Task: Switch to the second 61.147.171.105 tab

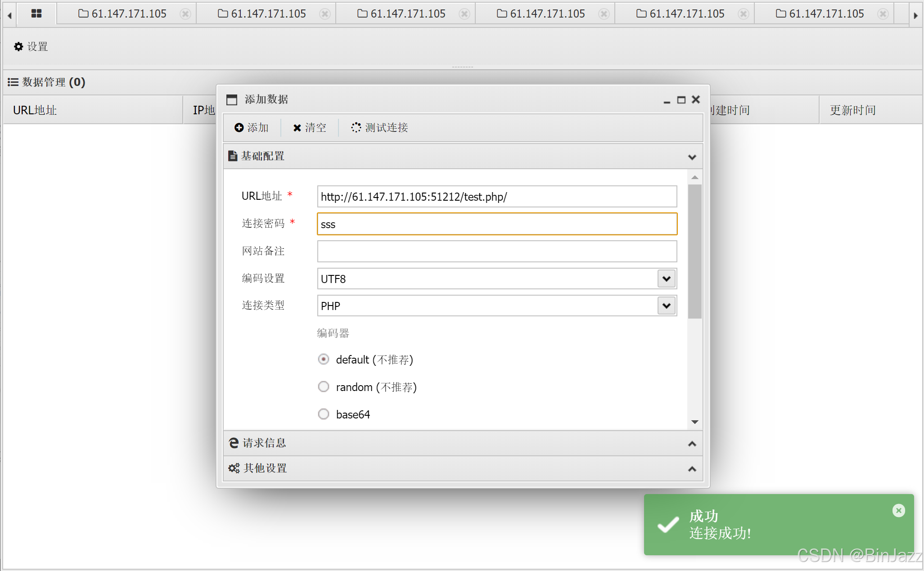Action: pos(268,14)
